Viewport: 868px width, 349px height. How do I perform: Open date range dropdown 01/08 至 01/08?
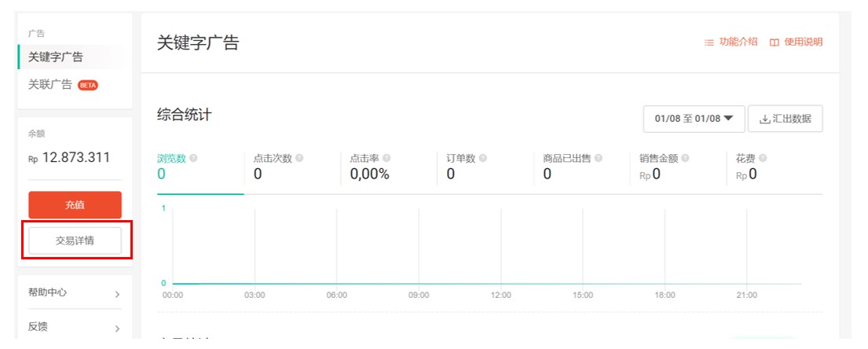(x=694, y=119)
